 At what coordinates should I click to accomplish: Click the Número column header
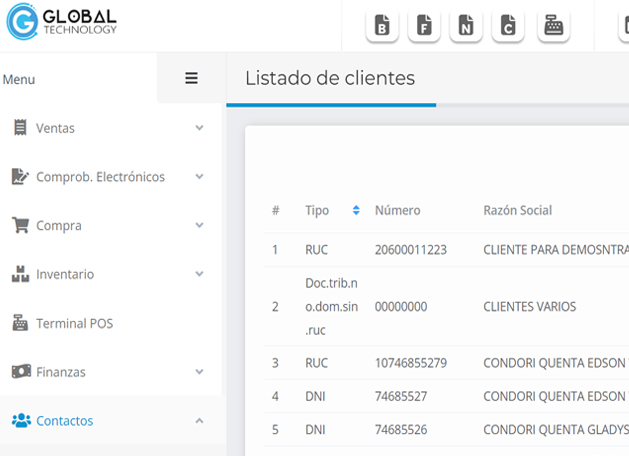[x=398, y=210]
